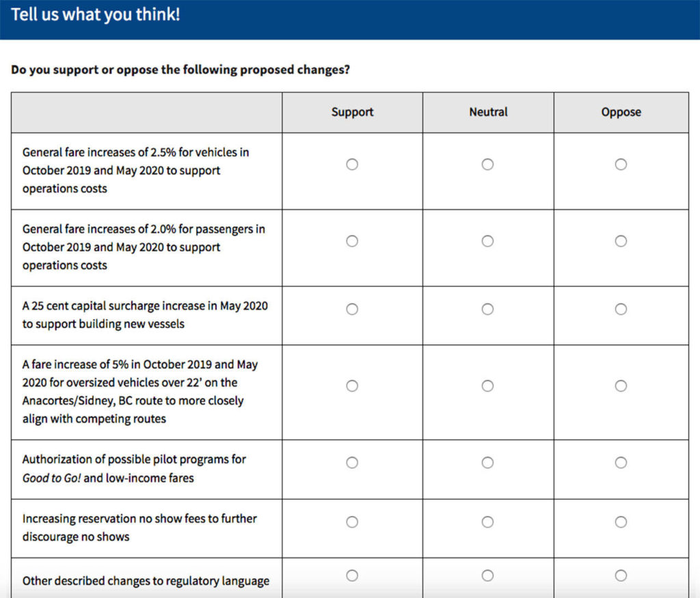The image size is (700, 598).
Task: Choose Neutral for oversized vehicle fare increase
Action: coord(487,385)
